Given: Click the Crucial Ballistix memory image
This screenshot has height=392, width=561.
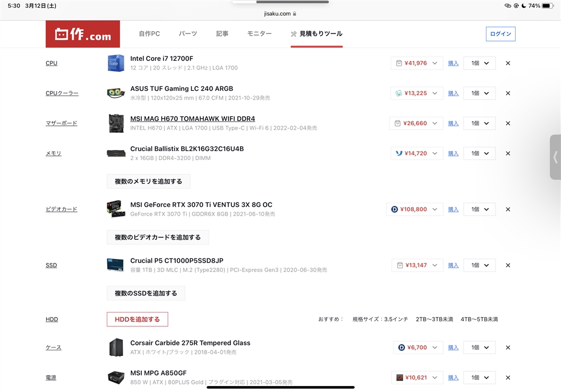Looking at the screenshot, I should click(116, 153).
